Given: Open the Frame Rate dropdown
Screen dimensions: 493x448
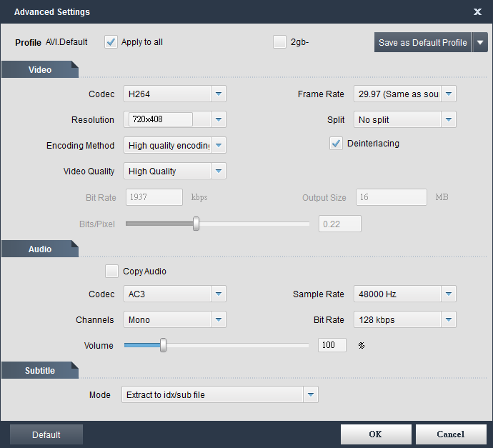Looking at the screenshot, I should tap(449, 94).
